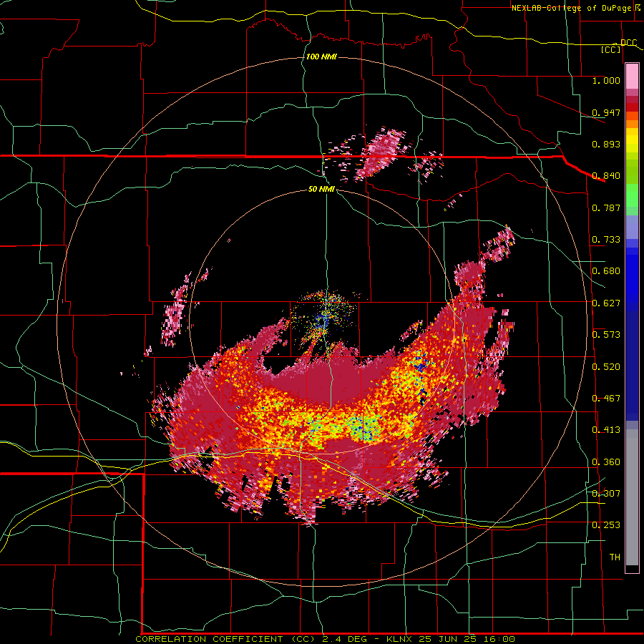Viewport: 644px width, 644px height.
Task: Click the 50 NMI range ring label
Action: pos(321,189)
